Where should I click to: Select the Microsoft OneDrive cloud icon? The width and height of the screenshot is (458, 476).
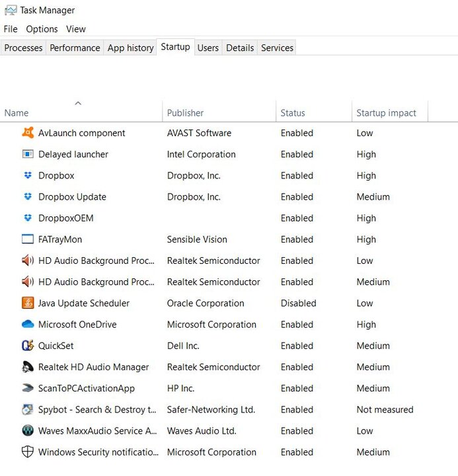(28, 325)
